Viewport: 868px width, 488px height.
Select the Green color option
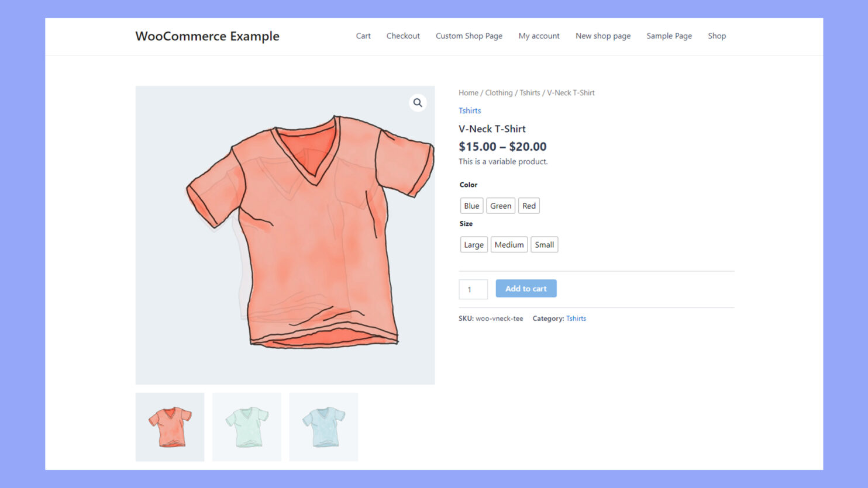pyautogui.click(x=500, y=205)
